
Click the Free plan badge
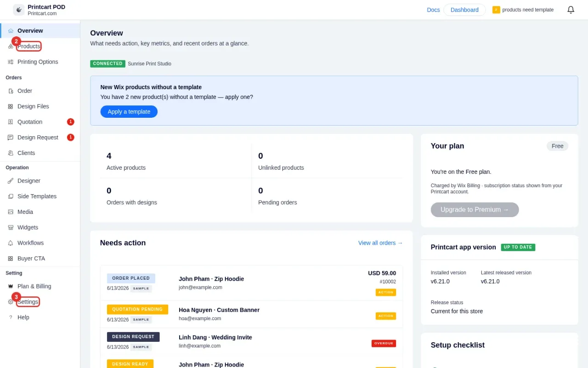557,146
